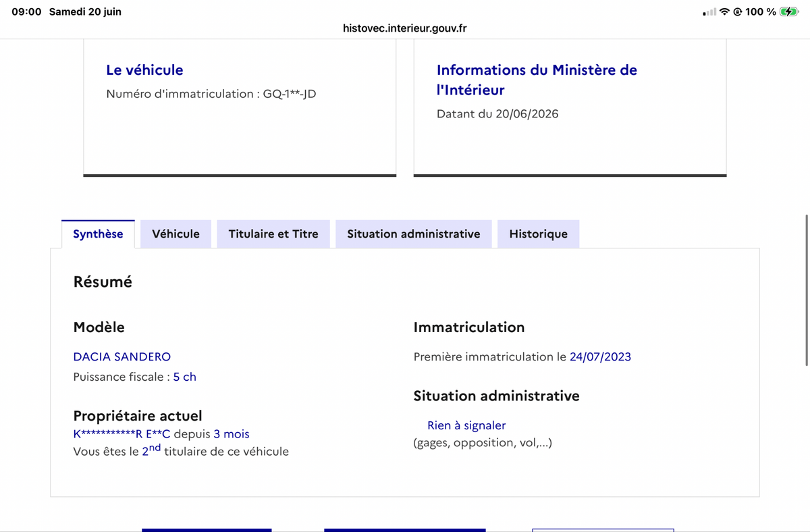This screenshot has height=532, width=810.
Task: Click the (gages, opposition, vol,...) note
Action: click(x=483, y=443)
